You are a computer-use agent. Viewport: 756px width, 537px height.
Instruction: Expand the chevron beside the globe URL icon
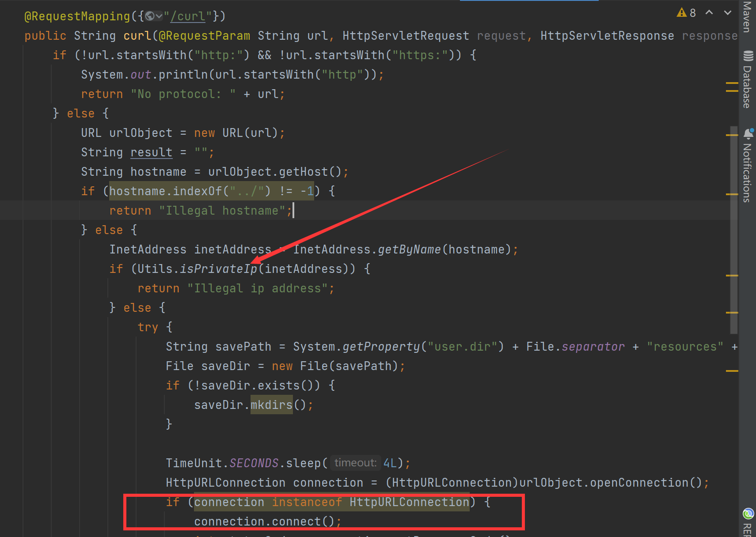(x=159, y=16)
